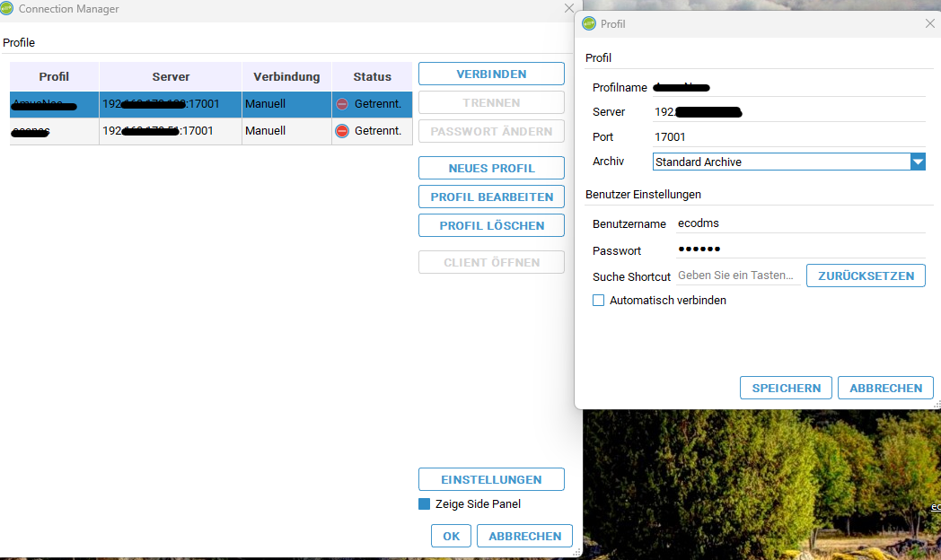Click ecoDMS logo in Profil dialog title bar

coord(590,23)
